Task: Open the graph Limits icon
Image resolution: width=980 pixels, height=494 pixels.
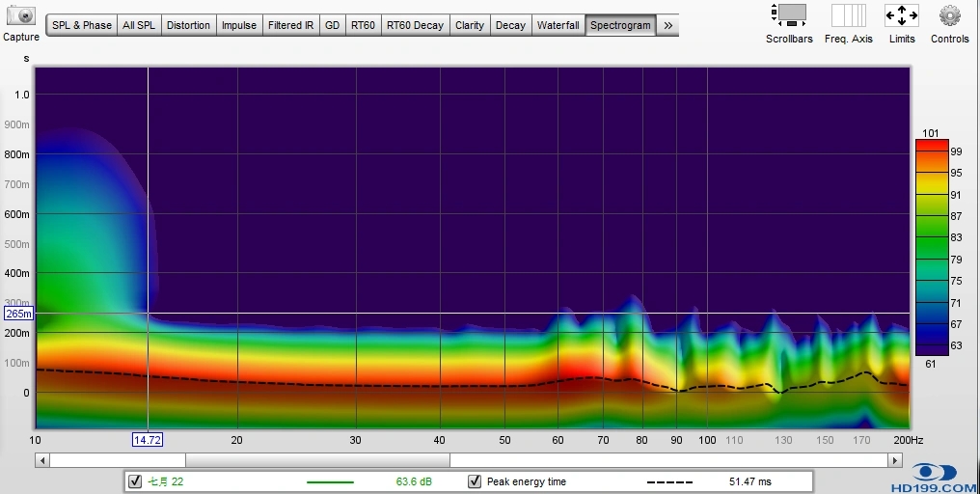Action: pos(901,15)
